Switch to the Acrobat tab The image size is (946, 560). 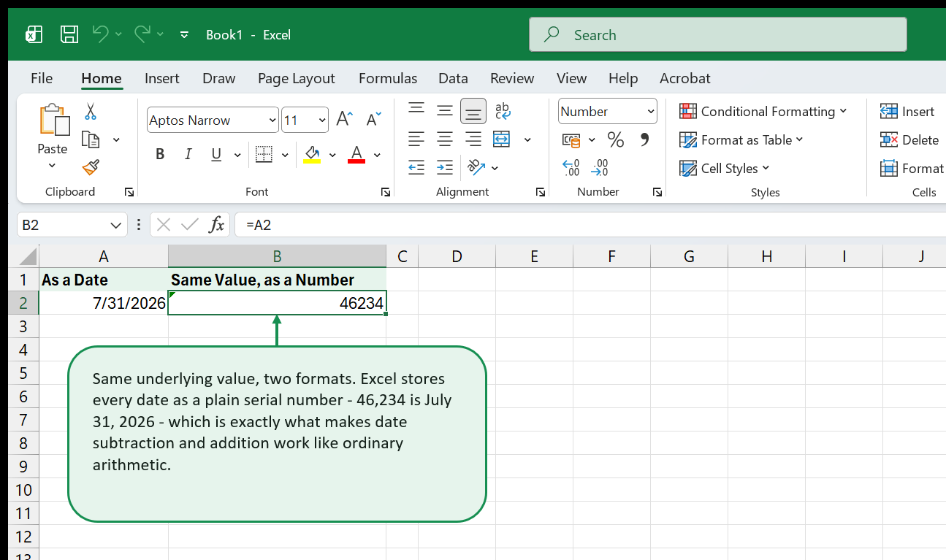[x=684, y=78]
